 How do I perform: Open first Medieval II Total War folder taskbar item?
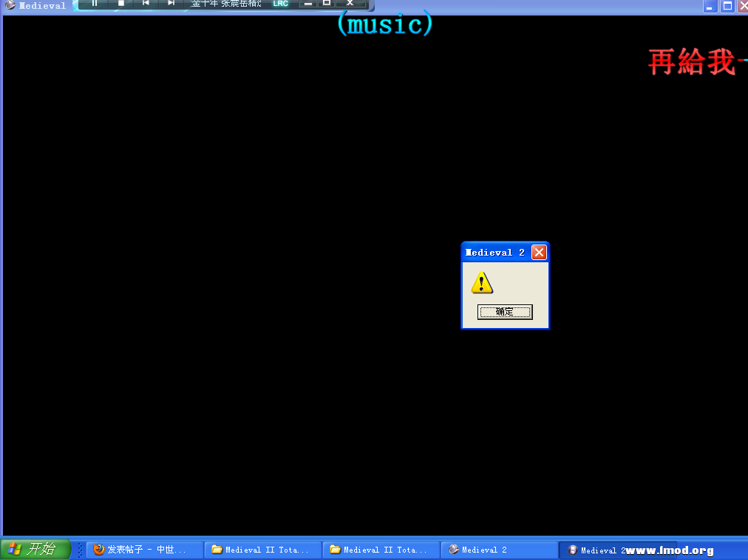[x=263, y=550]
